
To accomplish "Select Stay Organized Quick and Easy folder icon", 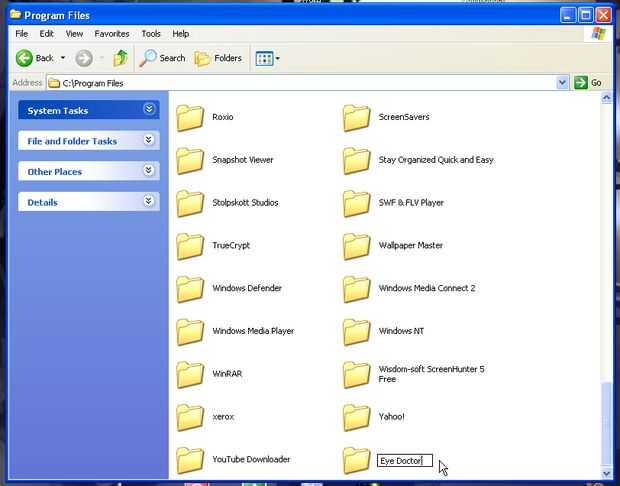I will coord(356,160).
